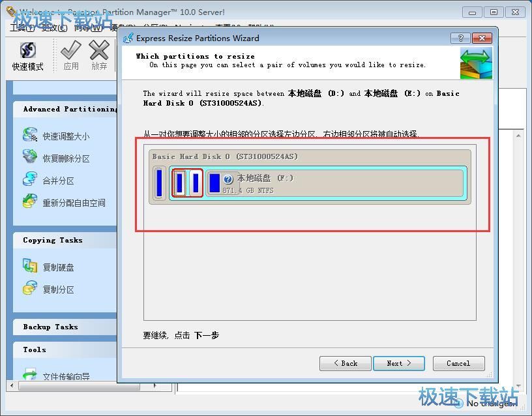Image resolution: width=532 pixels, height=416 pixels.
Task: Click the '要继续, 点击 下一步' instruction text
Action: coord(181,335)
